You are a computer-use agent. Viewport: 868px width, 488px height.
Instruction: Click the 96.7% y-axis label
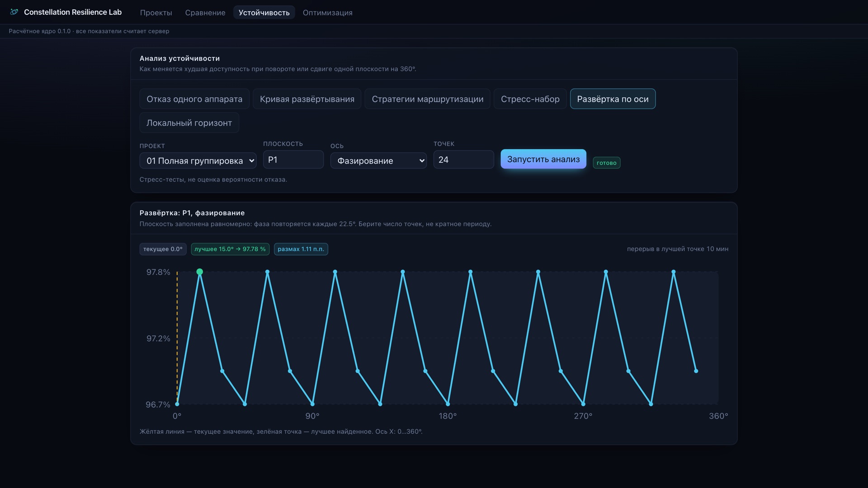[x=158, y=404]
